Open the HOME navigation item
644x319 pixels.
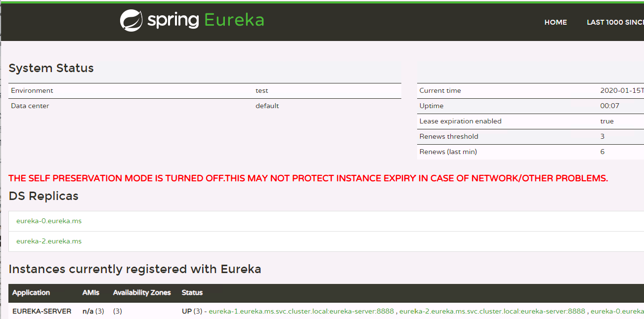tap(556, 22)
